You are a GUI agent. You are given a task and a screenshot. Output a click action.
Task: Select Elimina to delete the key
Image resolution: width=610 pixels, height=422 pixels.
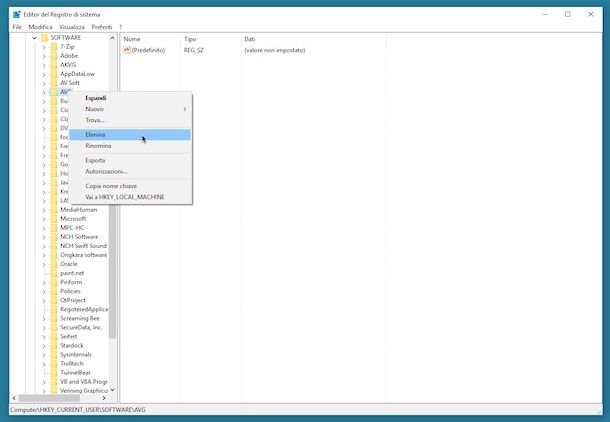(x=130, y=135)
